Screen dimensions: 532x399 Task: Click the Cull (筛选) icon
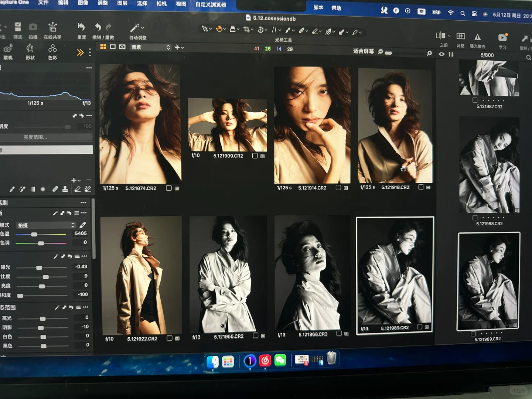(x=18, y=26)
